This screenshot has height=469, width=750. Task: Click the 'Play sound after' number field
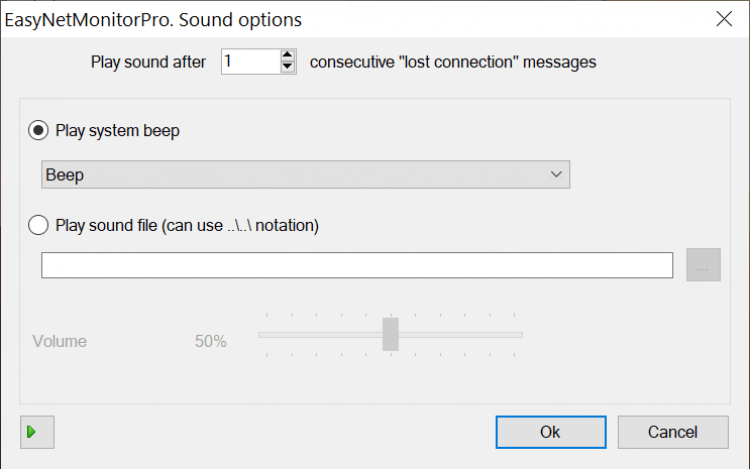pyautogui.click(x=250, y=62)
